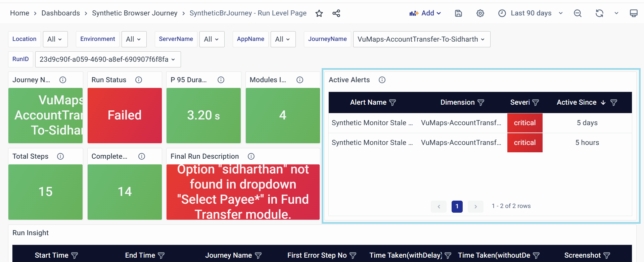Toggle kiosk display mode icon
The width and height of the screenshot is (644, 262).
[633, 13]
